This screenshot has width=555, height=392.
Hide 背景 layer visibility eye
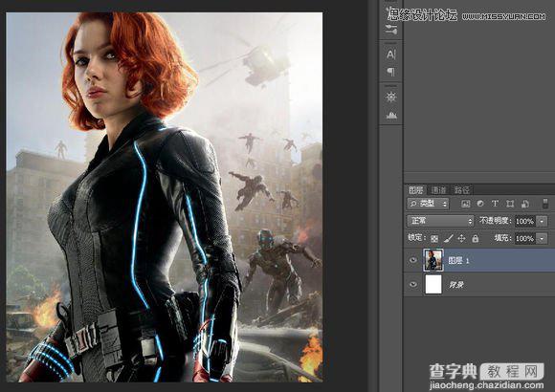412,285
